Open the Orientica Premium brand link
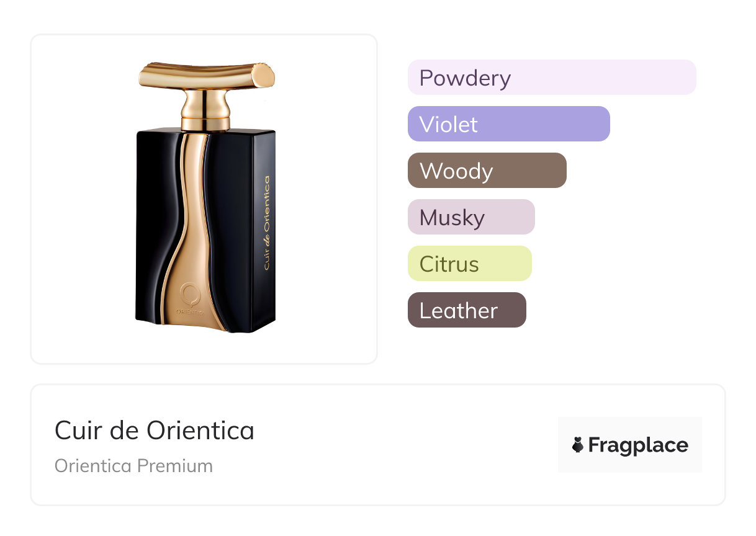The width and height of the screenshot is (756, 536). coord(133,466)
